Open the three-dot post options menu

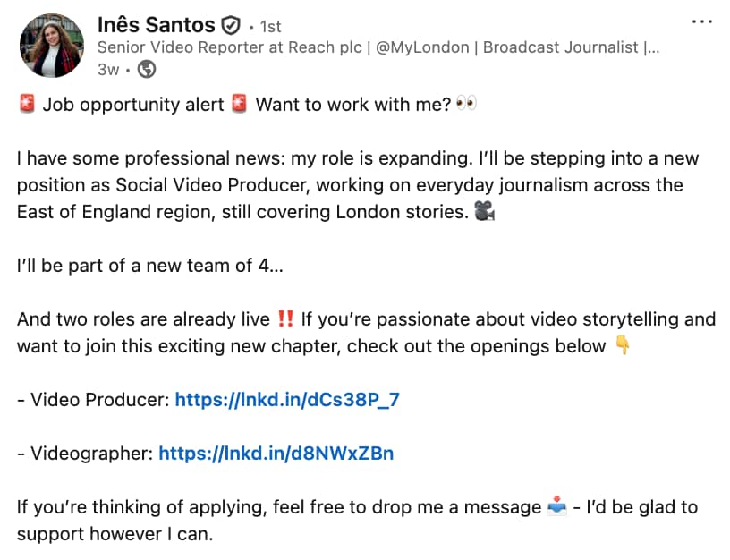point(702,21)
